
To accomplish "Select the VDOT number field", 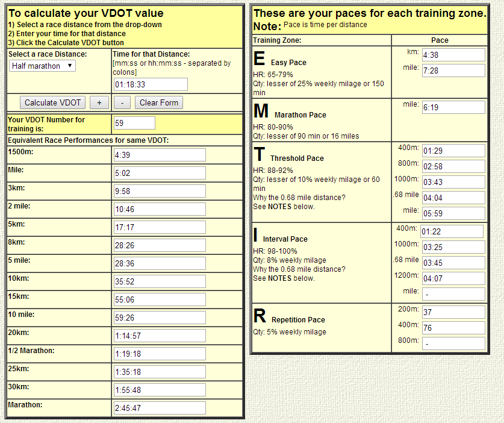I will [x=134, y=123].
